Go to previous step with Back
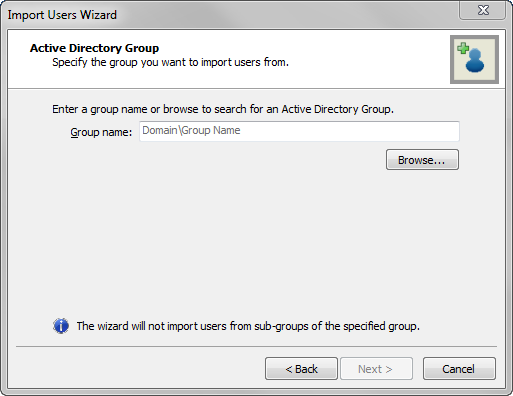This screenshot has height=396, width=513. click(x=301, y=369)
